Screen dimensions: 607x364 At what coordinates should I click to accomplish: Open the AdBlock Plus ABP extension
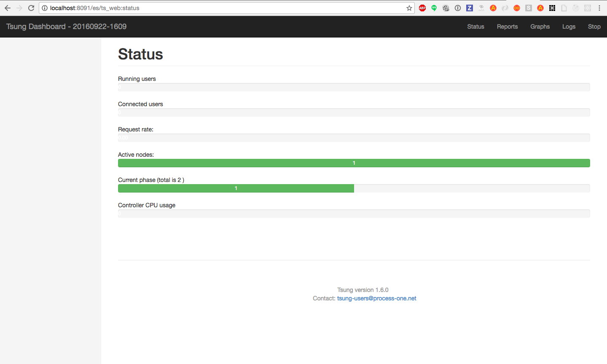tap(422, 8)
